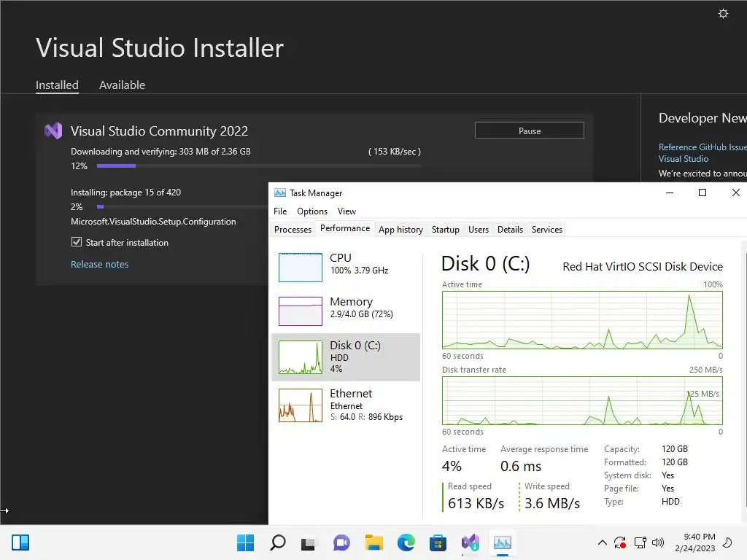The width and height of the screenshot is (747, 560).
Task: Open the taskbar Search icon
Action: pos(278,542)
